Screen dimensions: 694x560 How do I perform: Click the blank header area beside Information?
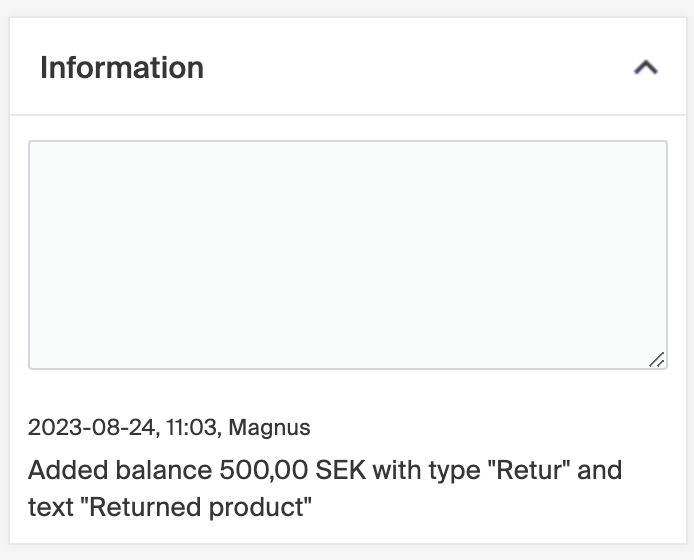click(420, 68)
